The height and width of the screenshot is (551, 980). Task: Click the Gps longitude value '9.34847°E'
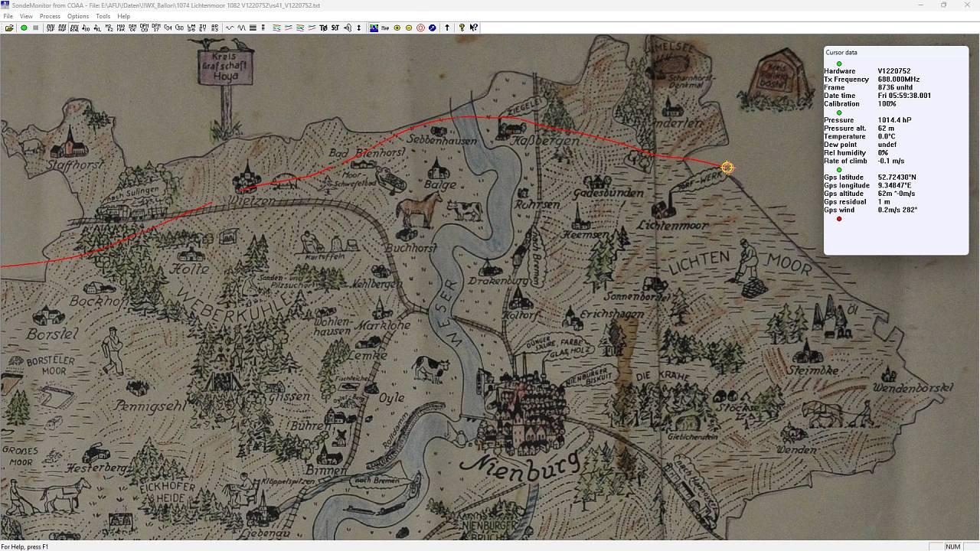(x=895, y=185)
